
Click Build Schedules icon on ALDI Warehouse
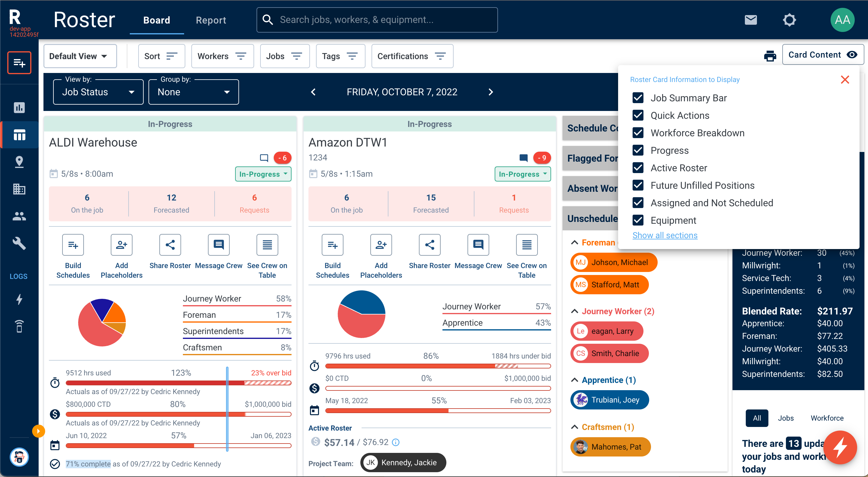pyautogui.click(x=73, y=245)
